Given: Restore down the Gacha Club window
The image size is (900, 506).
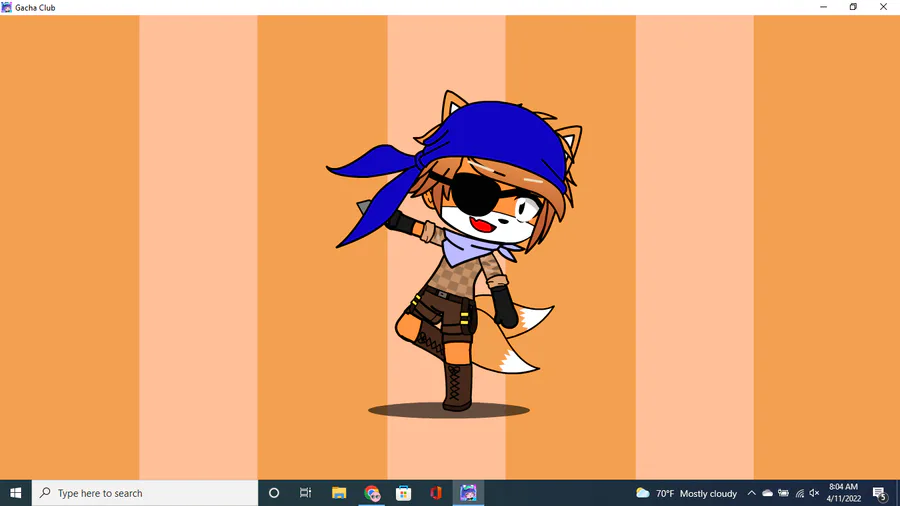Looking at the screenshot, I should [x=854, y=7].
